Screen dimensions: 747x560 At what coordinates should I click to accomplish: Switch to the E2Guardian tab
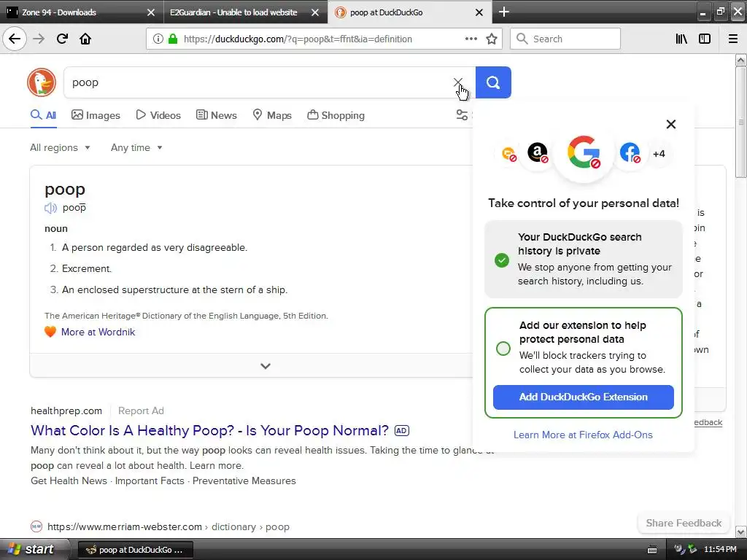[x=233, y=12]
